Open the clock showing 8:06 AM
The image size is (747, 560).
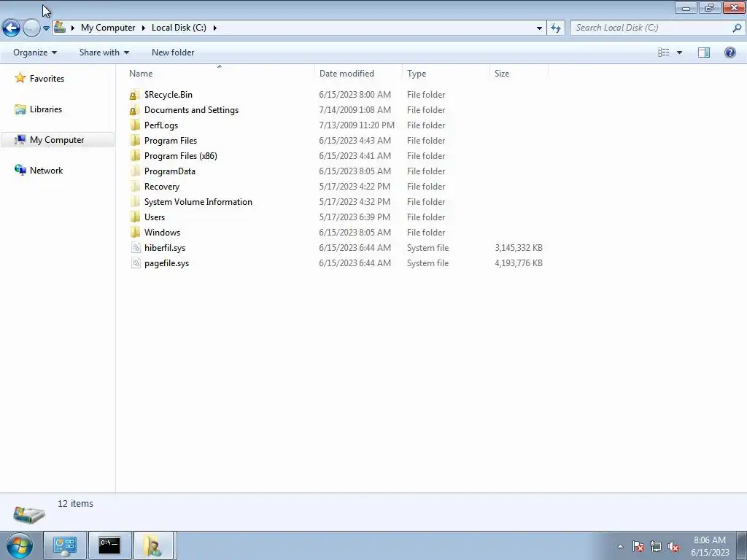(x=710, y=546)
